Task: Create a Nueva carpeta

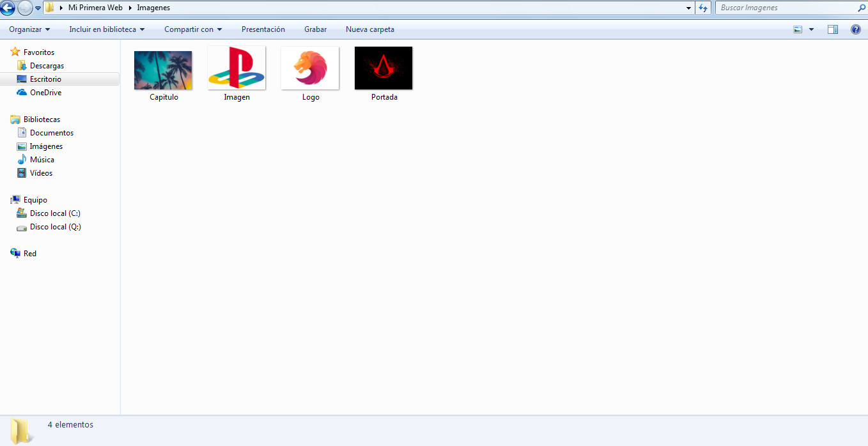Action: point(370,29)
